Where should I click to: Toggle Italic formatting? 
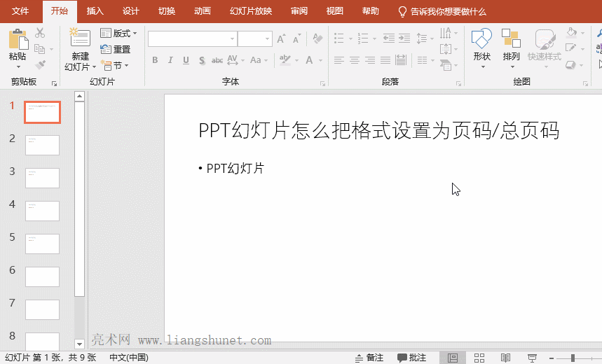[170, 60]
